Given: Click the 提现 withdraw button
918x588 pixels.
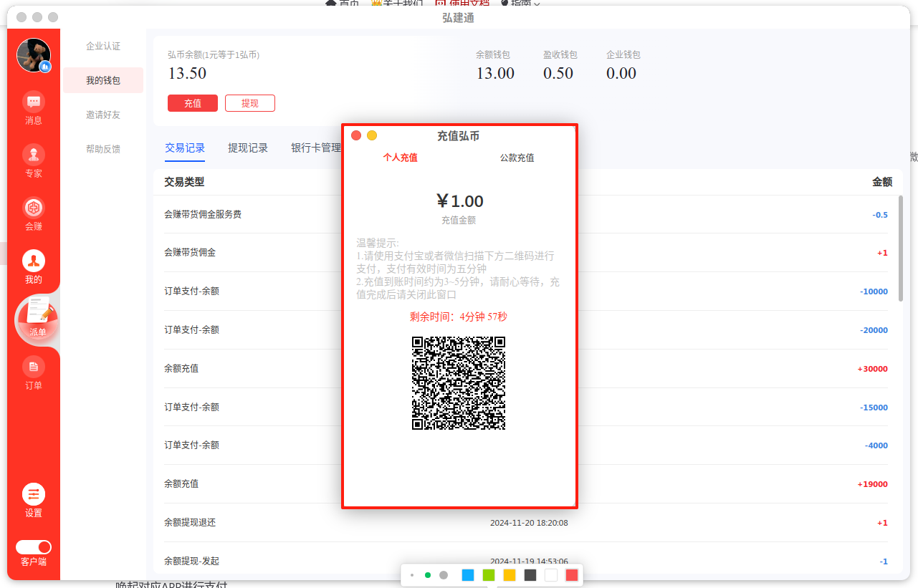Looking at the screenshot, I should click(250, 103).
